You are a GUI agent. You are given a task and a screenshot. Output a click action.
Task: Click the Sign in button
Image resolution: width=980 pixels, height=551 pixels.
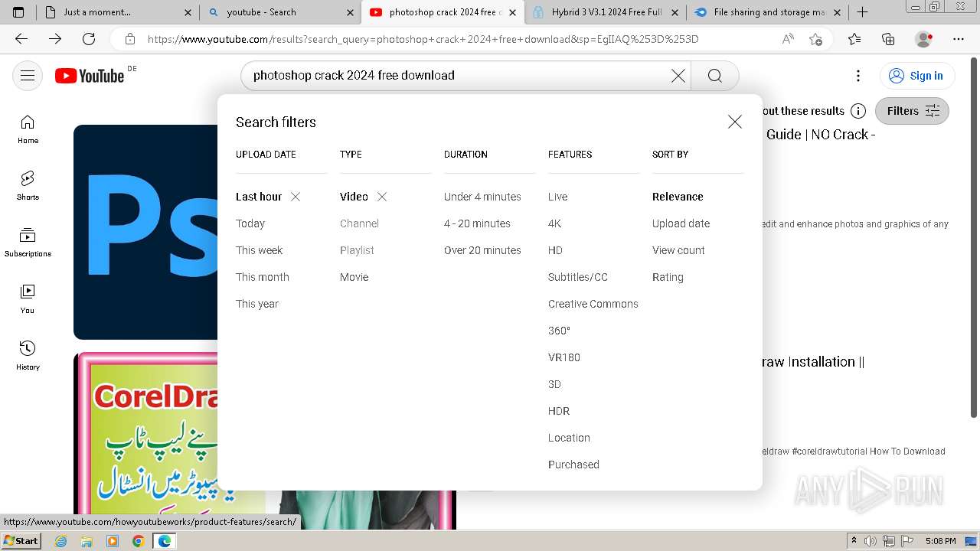(x=916, y=76)
